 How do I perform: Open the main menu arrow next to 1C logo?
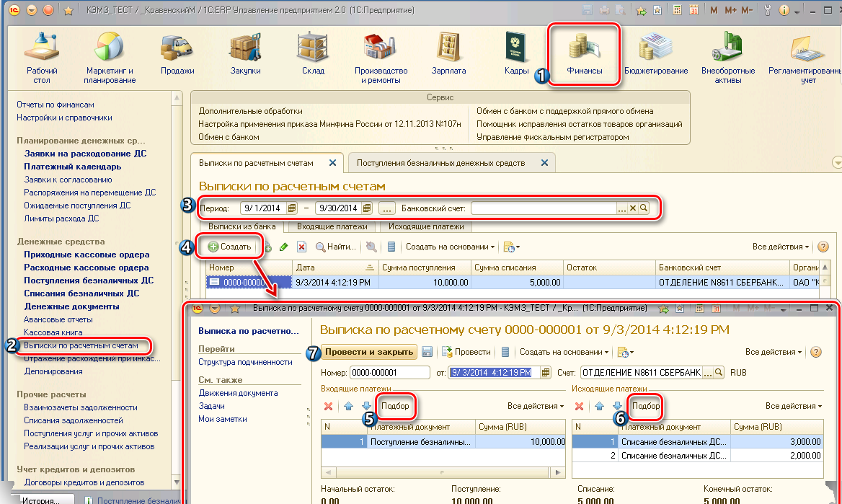click(32, 10)
